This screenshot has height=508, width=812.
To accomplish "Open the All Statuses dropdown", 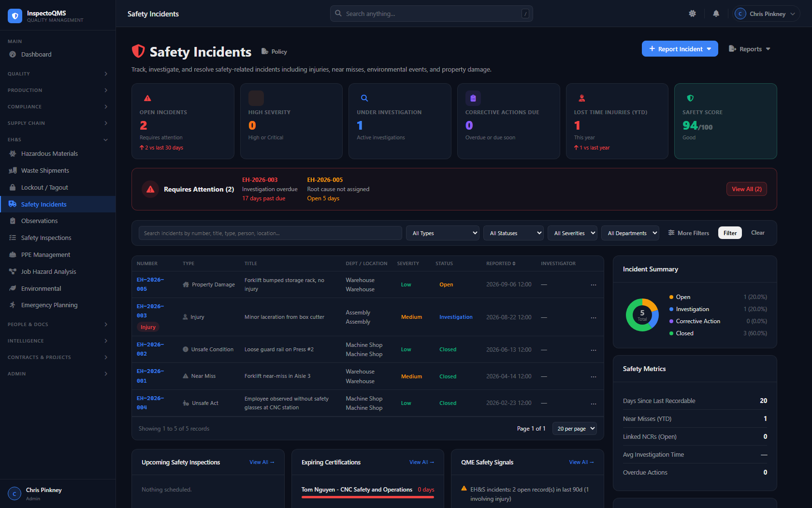I will pos(513,233).
